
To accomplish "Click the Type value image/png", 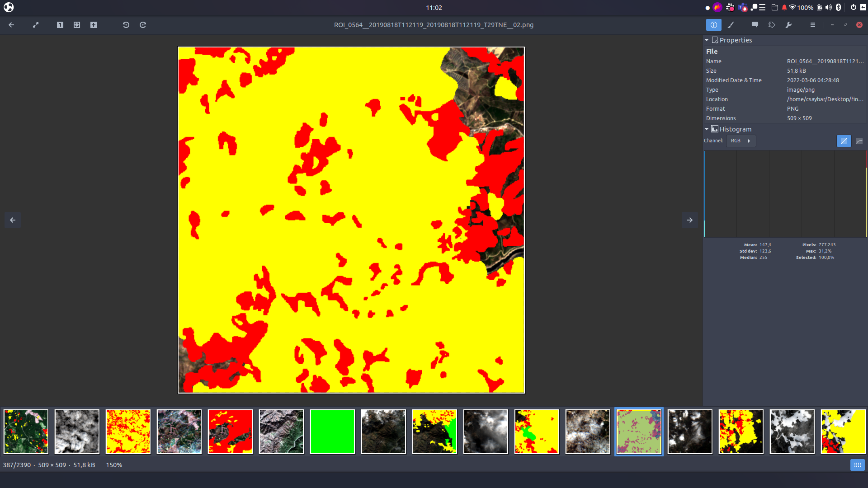I will coord(801,90).
